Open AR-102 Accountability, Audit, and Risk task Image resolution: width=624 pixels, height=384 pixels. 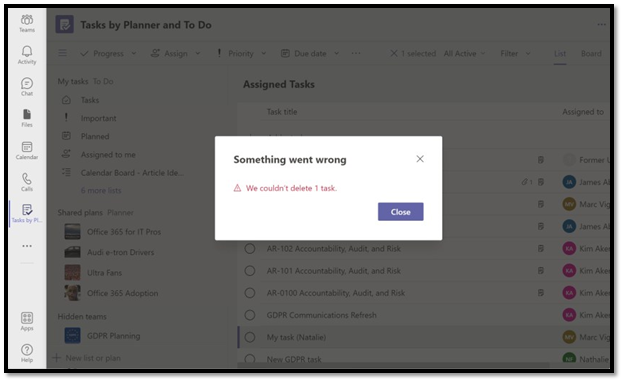[333, 249]
